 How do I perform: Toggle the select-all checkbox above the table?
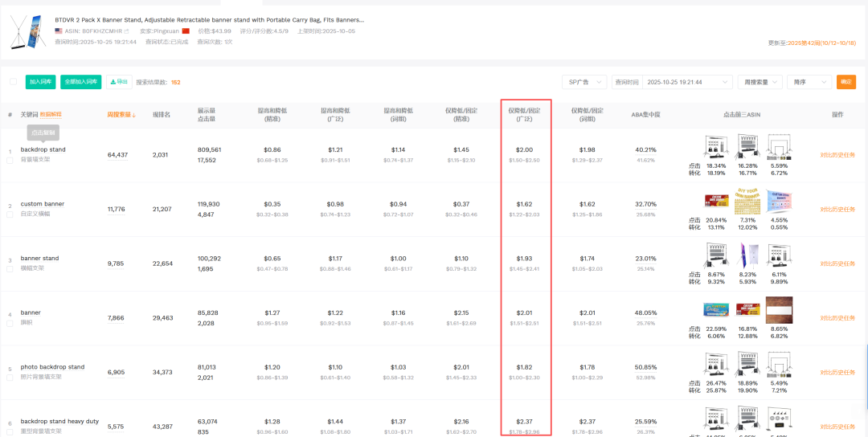pyautogui.click(x=13, y=81)
